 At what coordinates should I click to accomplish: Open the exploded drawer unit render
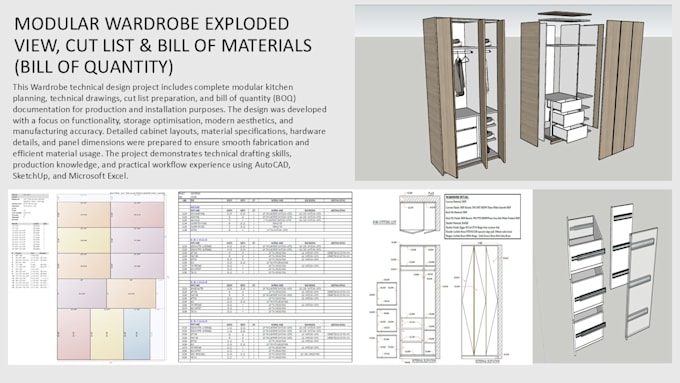click(x=602, y=276)
